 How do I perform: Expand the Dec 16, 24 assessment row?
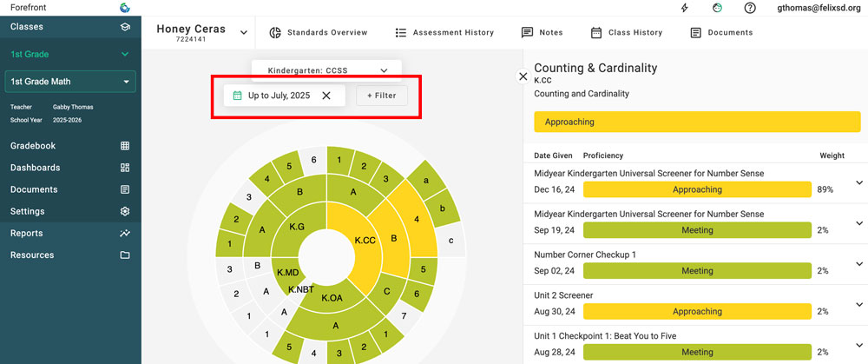pos(859,182)
